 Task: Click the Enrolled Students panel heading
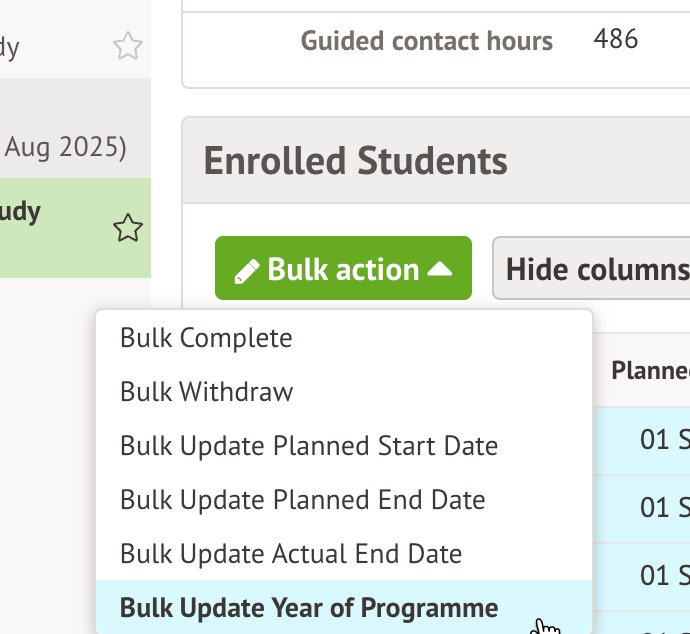tap(355, 161)
